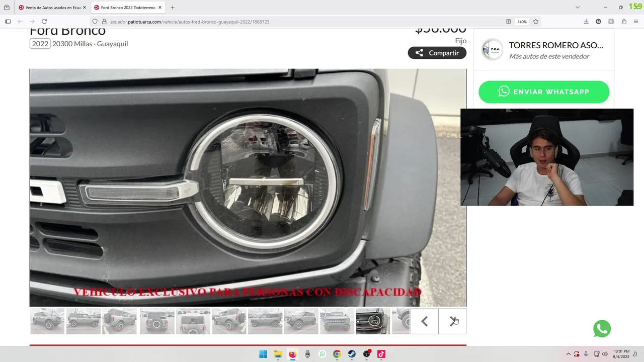Send a message via Enviar WhatsApp button
The width and height of the screenshot is (644, 362).
(x=544, y=92)
